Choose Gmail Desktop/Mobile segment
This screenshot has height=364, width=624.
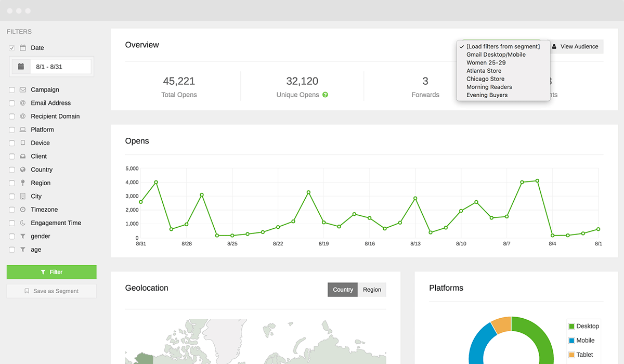point(503,55)
